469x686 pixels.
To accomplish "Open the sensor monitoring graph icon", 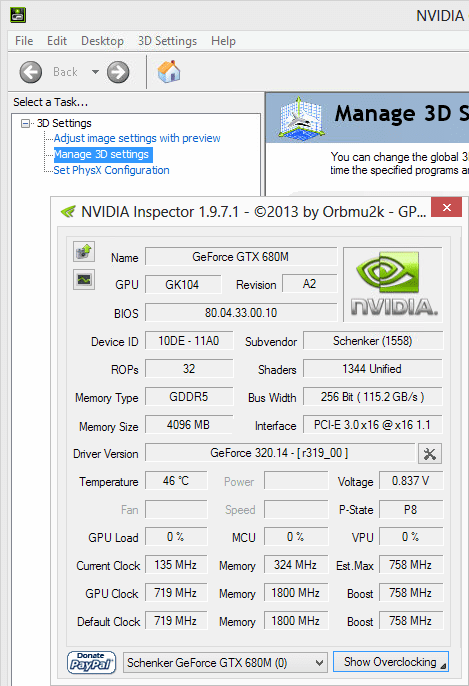I will click(x=84, y=279).
